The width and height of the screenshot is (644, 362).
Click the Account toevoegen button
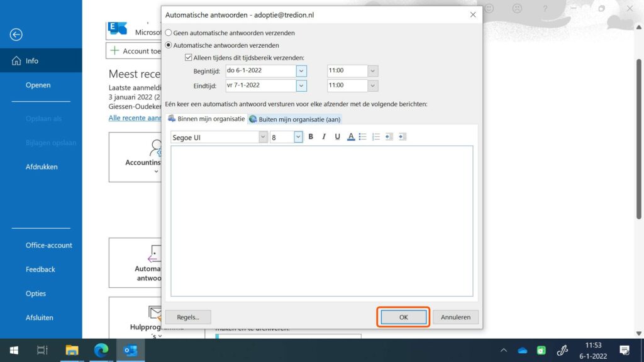pyautogui.click(x=134, y=51)
